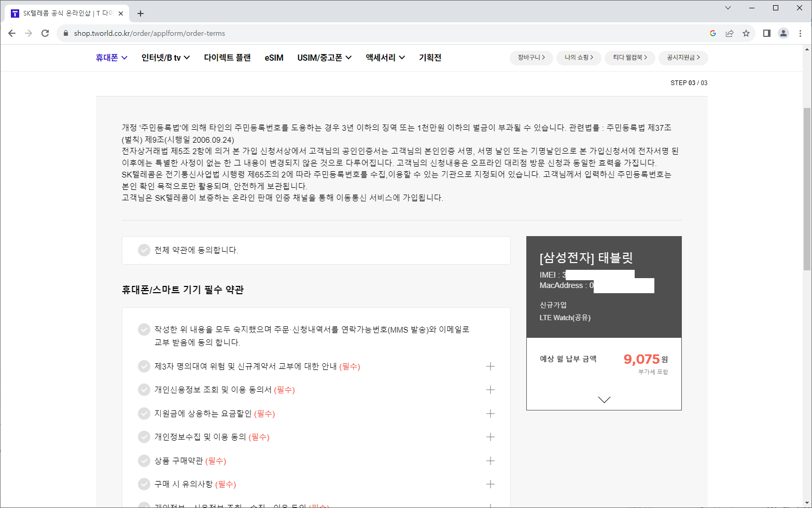Go to 다이렉트 플랜
The height and width of the screenshot is (508, 812).
[x=227, y=58]
